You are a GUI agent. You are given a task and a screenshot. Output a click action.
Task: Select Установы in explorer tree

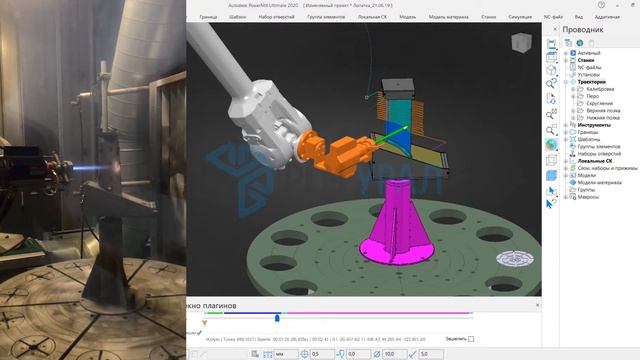click(589, 75)
